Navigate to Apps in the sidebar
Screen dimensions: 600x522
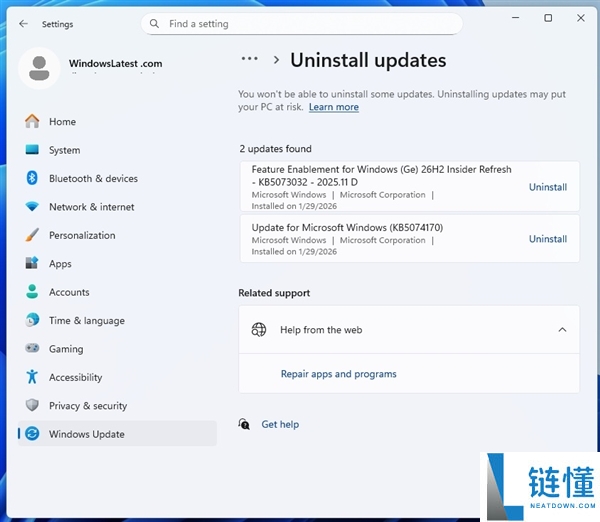pyautogui.click(x=60, y=264)
